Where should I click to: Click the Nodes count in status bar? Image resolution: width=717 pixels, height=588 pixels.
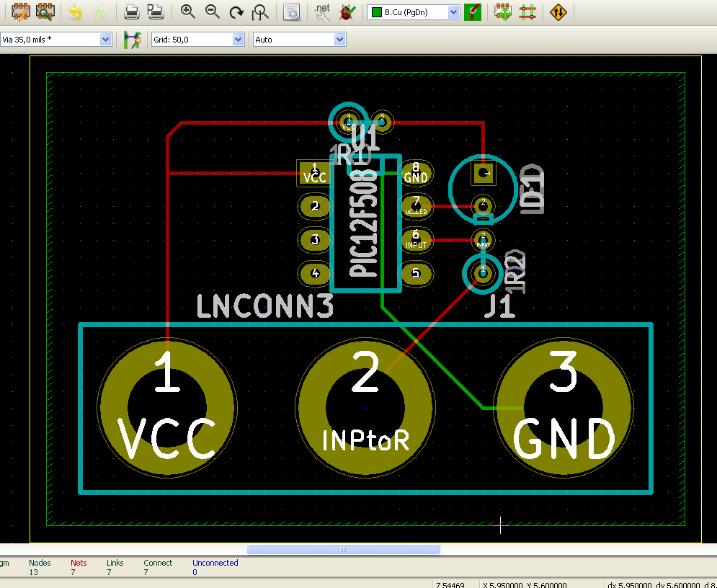click(34, 572)
